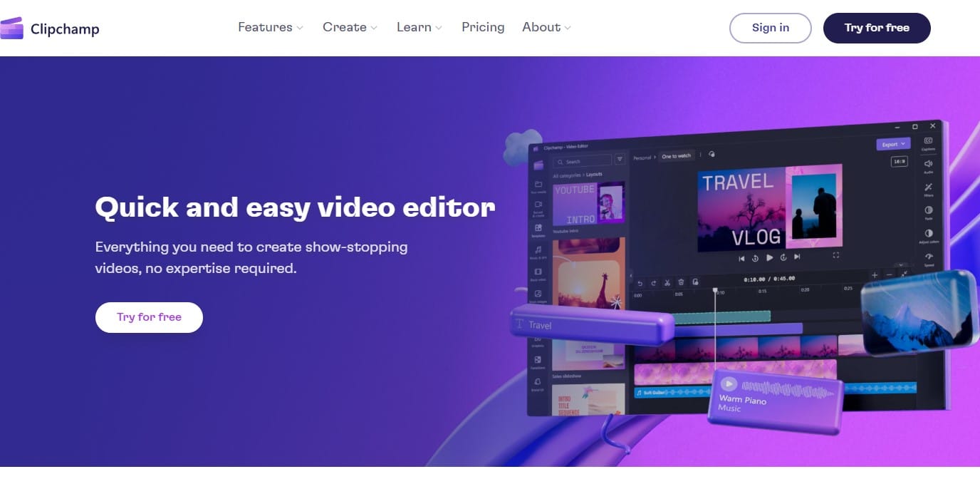
Task: Click the undo arrow in timeline toolbar
Action: click(640, 283)
